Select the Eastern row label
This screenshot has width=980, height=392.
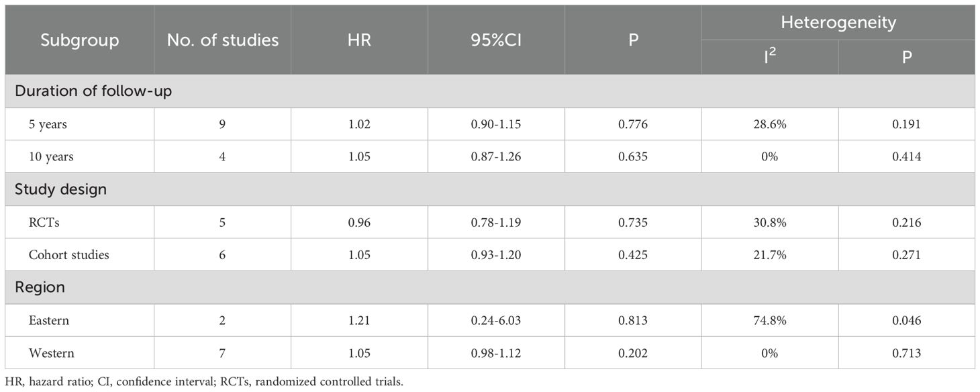pyautogui.click(x=48, y=321)
